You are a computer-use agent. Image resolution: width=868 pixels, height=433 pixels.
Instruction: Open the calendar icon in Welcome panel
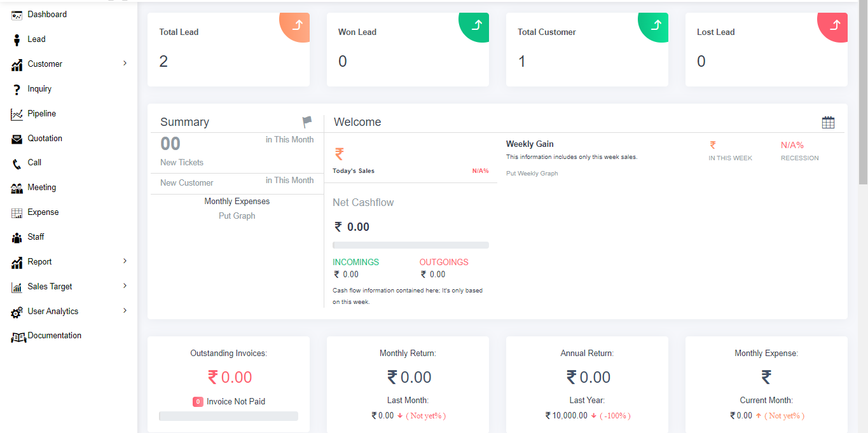(x=828, y=123)
